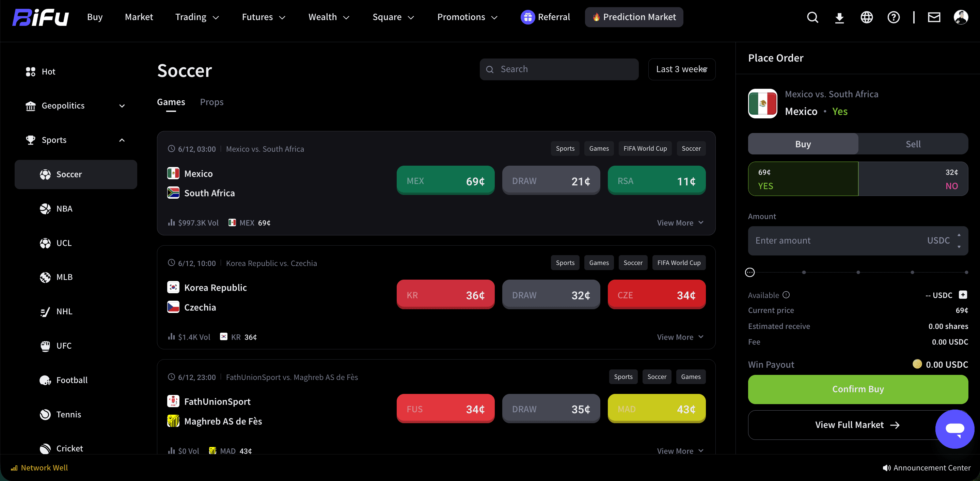Open the language globe icon
The height and width of the screenshot is (481, 980).
coord(867,17)
